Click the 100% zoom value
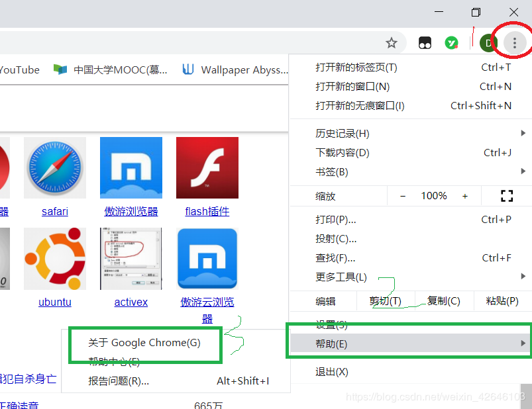Viewport: 532px width, 409px height. tap(434, 196)
